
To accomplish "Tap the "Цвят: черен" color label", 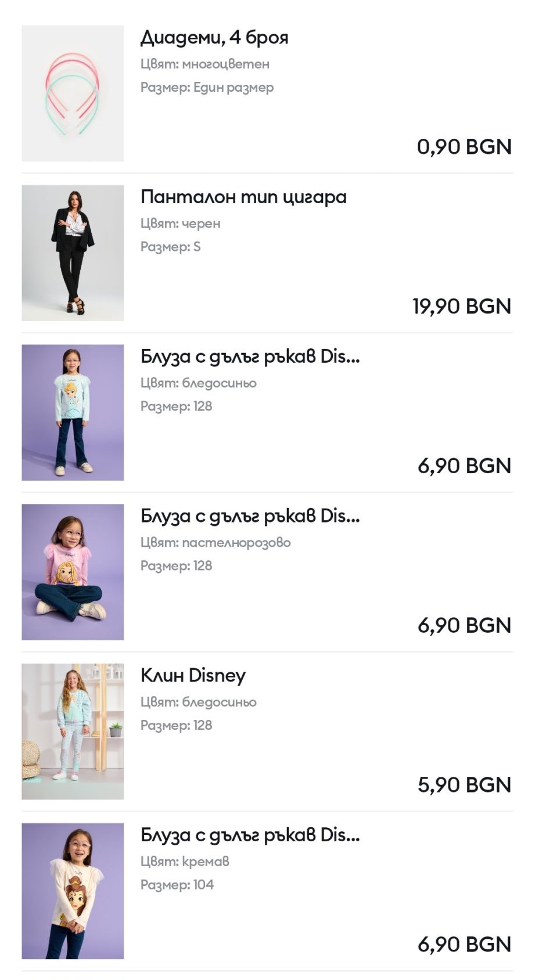I will tap(180, 224).
